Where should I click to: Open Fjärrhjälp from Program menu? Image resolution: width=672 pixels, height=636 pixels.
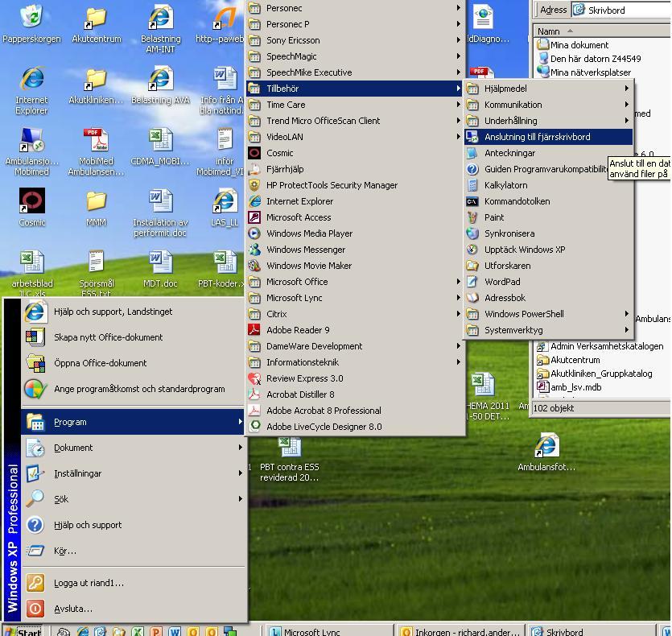[355, 169]
